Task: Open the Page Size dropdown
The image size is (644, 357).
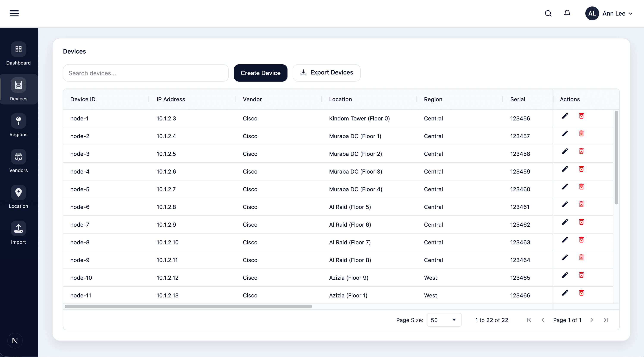Action: [444, 320]
